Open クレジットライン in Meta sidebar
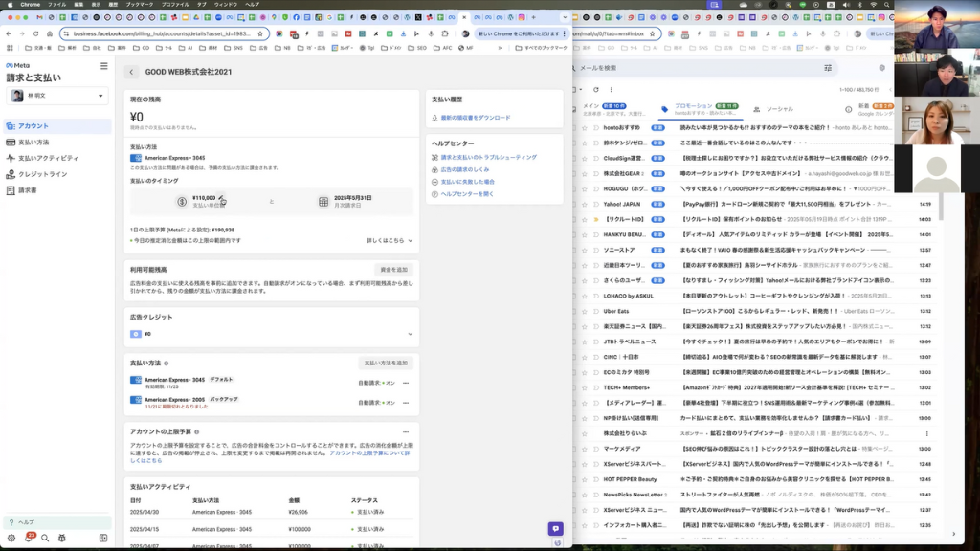 click(x=57, y=174)
